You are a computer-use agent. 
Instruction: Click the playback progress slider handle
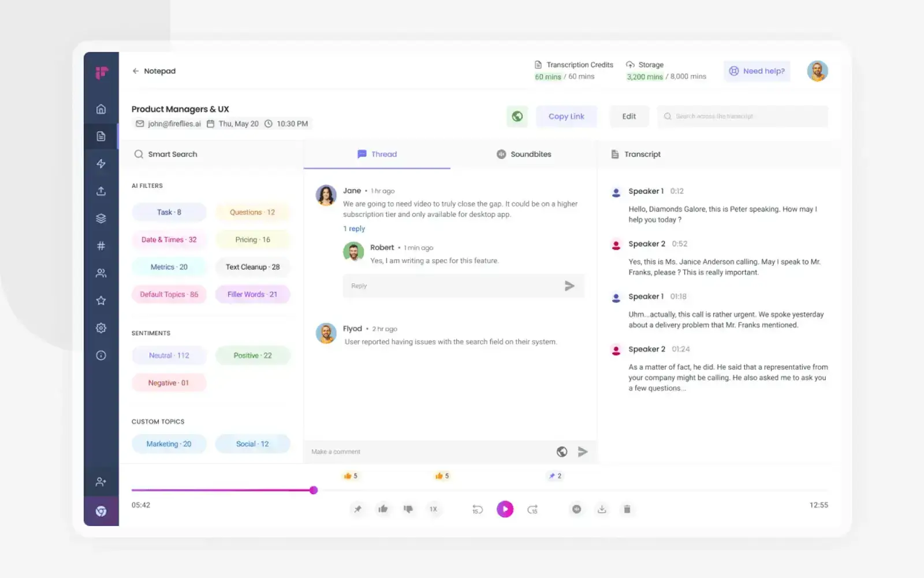[x=314, y=490]
